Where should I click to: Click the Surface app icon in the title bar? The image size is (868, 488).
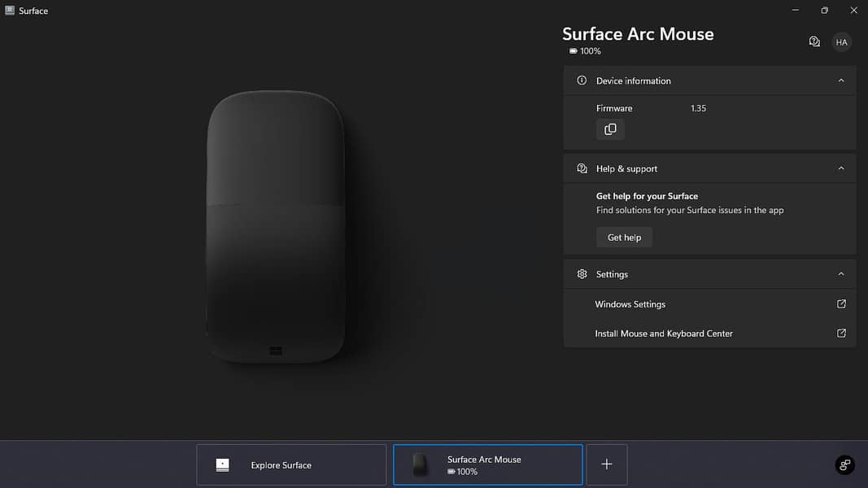(x=10, y=10)
